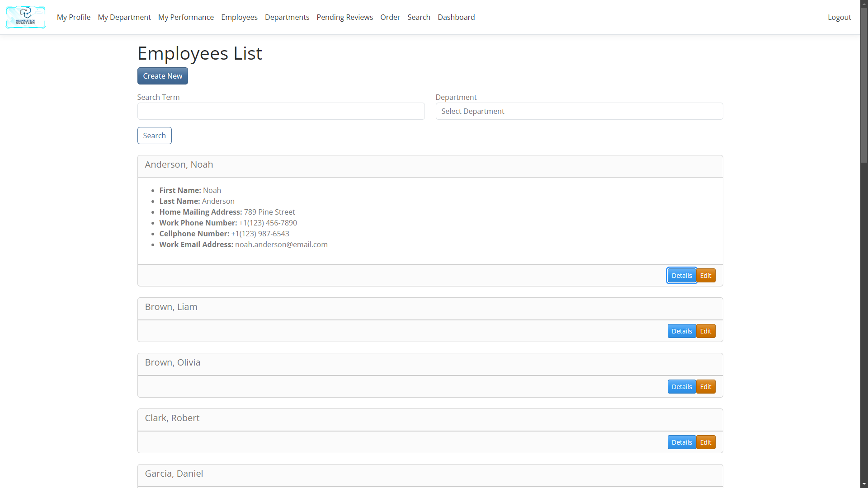Screen dimensions: 868x488
Task: View Details for Noah Anderson
Action: 681,276
